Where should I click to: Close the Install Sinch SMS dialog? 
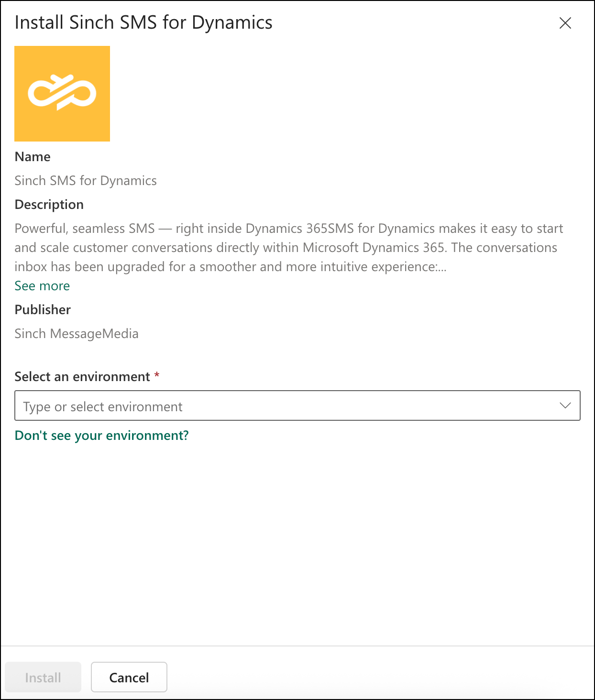tap(565, 23)
